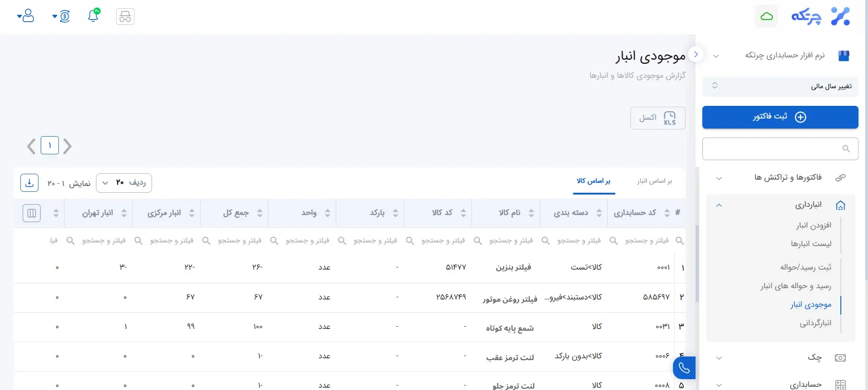Expand فاکتورها و تراکنش ها menu
Image resolution: width=868 pixels, height=390 pixels.
(x=780, y=177)
